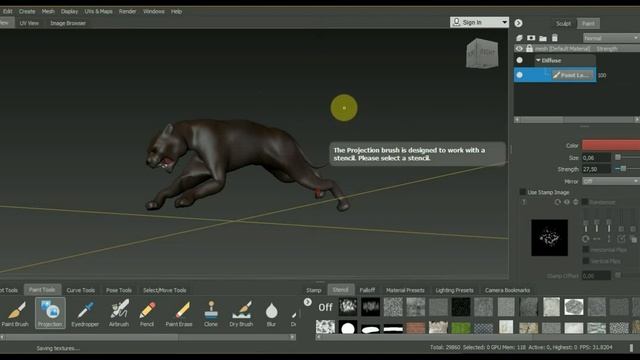Click the Strength slider handle

[623, 169]
